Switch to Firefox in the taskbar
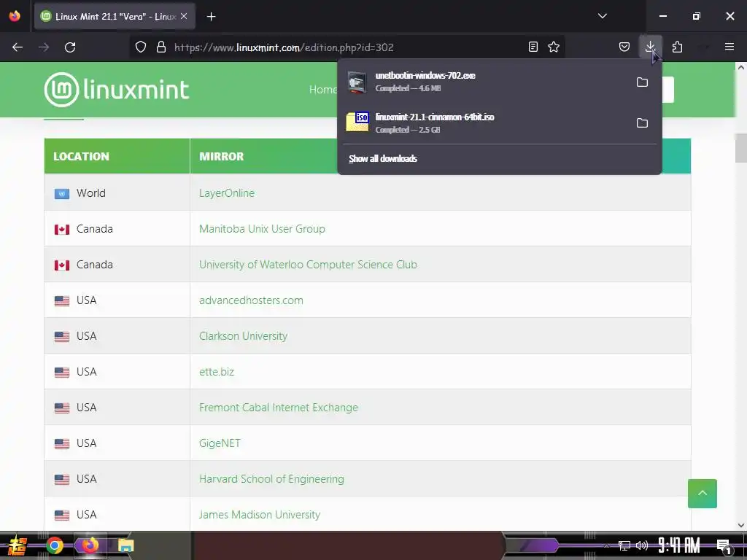 point(90,545)
